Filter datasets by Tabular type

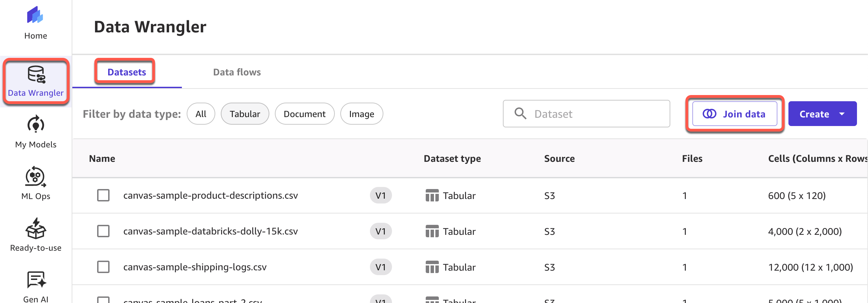(245, 114)
